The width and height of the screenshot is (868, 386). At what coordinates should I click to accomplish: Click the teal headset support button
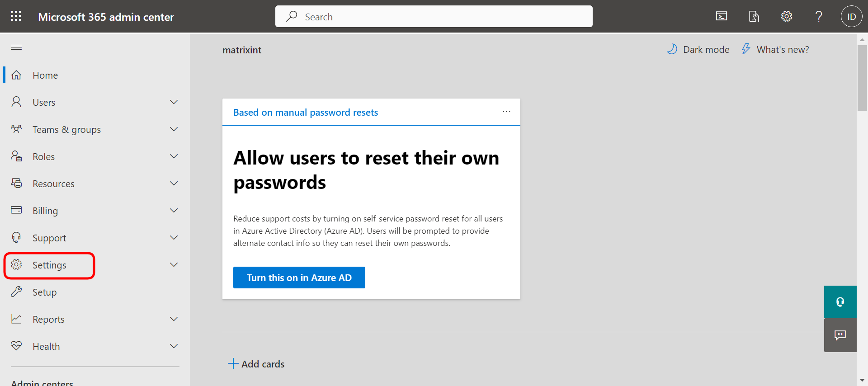(x=840, y=302)
